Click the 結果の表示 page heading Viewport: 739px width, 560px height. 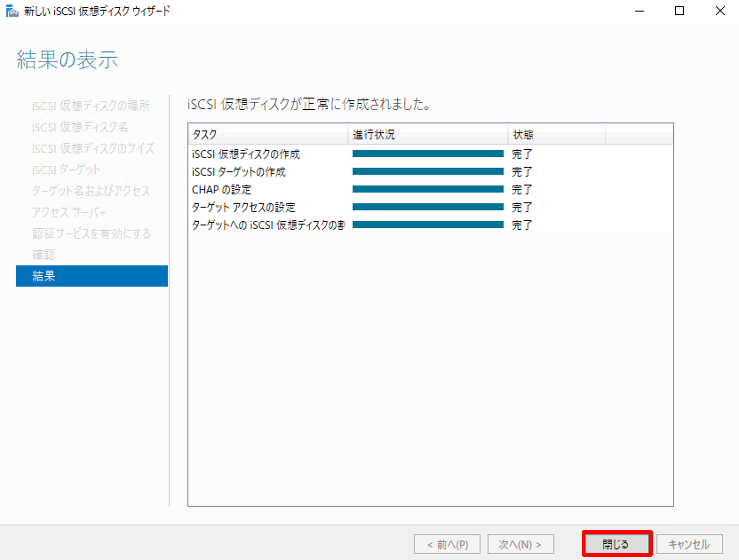pyautogui.click(x=67, y=60)
